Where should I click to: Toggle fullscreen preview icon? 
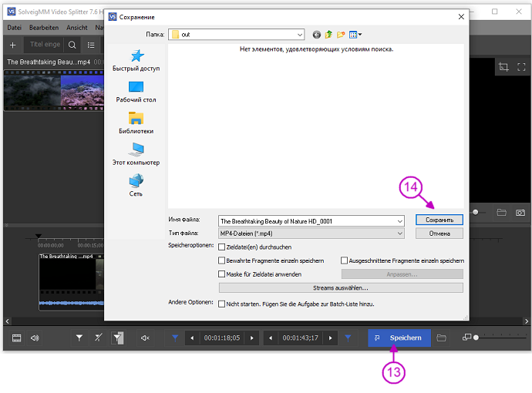tap(521, 67)
